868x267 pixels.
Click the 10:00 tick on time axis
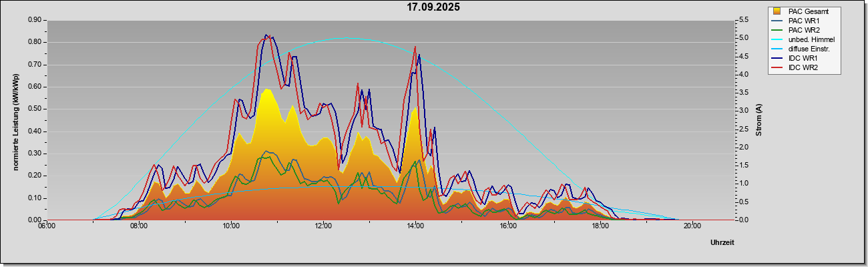coord(231,226)
